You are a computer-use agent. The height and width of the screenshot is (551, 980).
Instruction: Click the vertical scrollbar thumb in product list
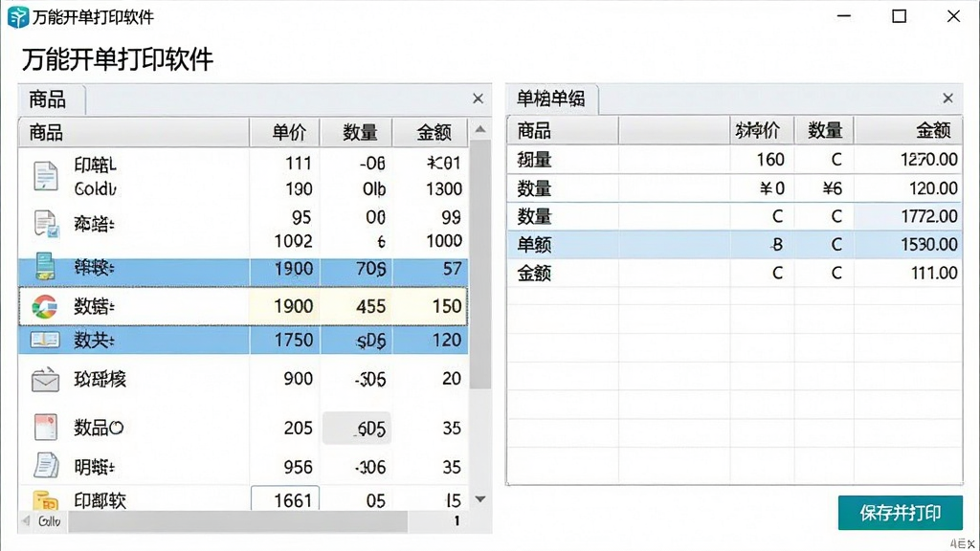[x=480, y=264]
